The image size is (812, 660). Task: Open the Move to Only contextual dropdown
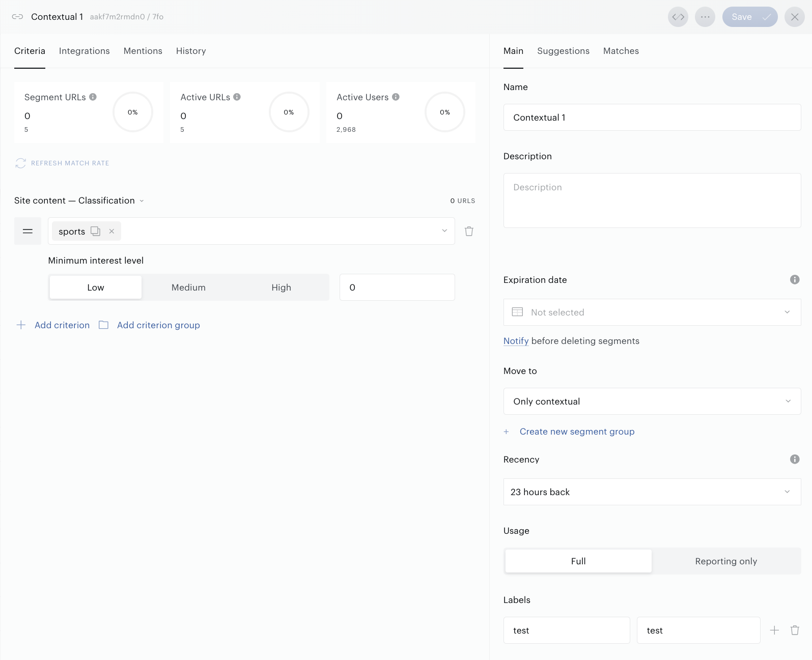click(x=652, y=401)
